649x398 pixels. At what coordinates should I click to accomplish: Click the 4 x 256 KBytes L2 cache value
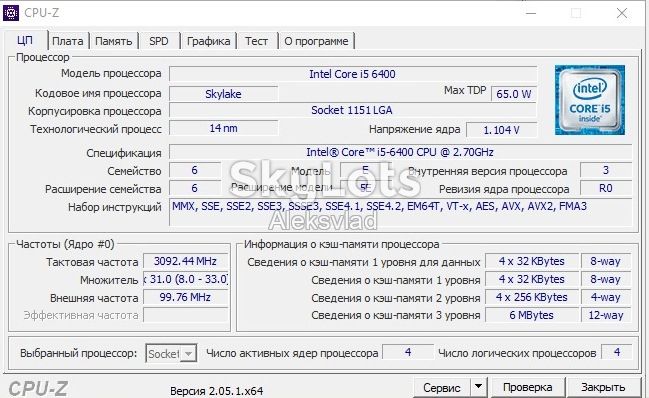(531, 297)
